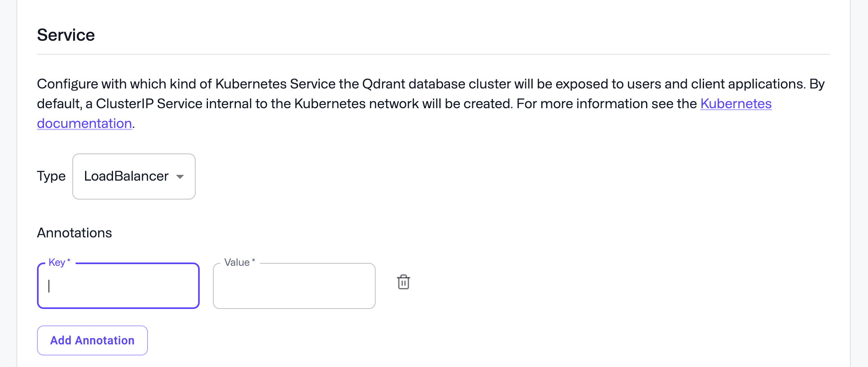Open the Kubernetes documentation link
Screen dimensions: 868x367
(736, 104)
